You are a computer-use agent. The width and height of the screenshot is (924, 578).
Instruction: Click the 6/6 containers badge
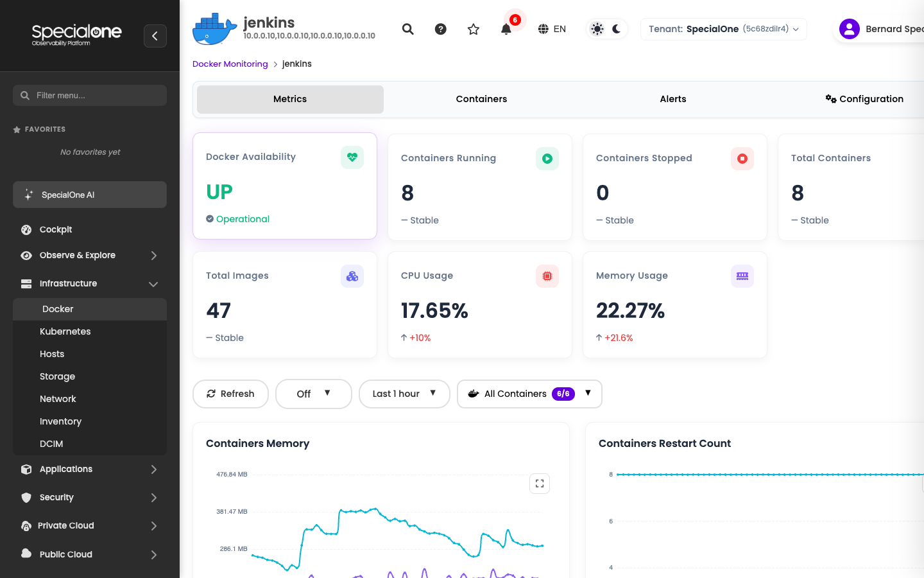pos(563,394)
